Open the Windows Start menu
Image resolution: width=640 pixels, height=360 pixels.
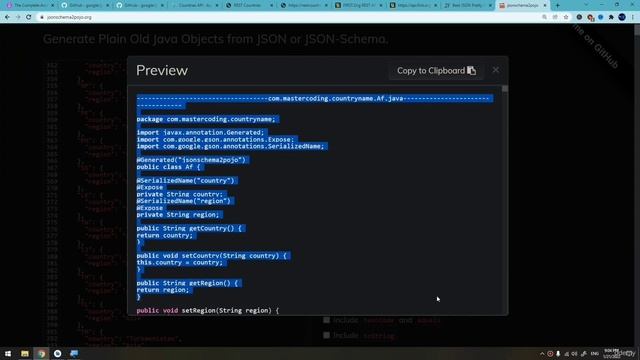pyautogui.click(x=8, y=353)
